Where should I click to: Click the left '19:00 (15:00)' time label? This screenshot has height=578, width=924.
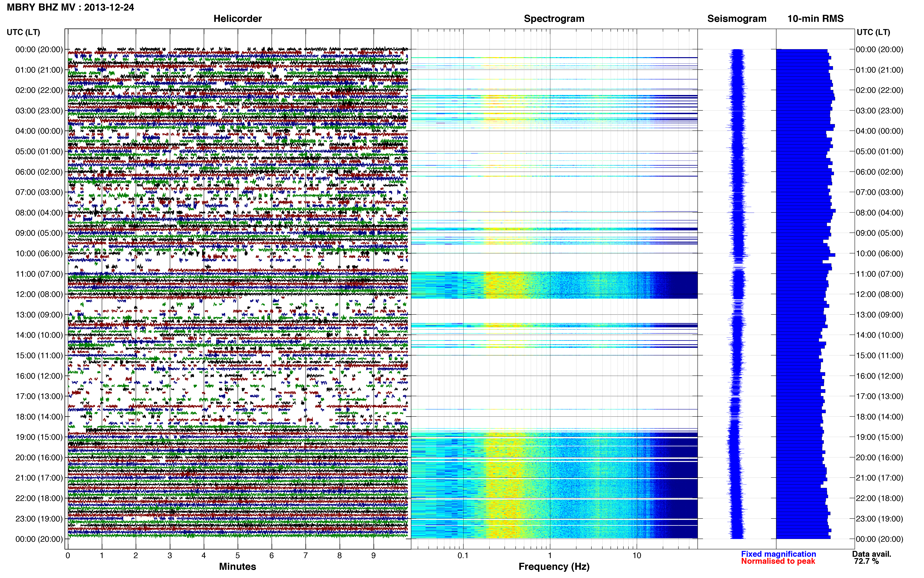[39, 437]
